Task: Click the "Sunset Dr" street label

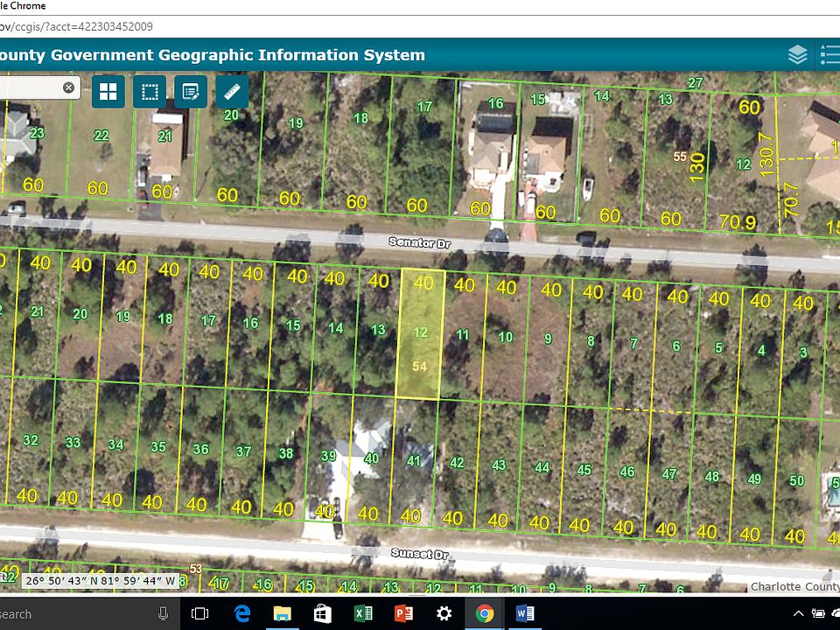Action: pyautogui.click(x=420, y=553)
